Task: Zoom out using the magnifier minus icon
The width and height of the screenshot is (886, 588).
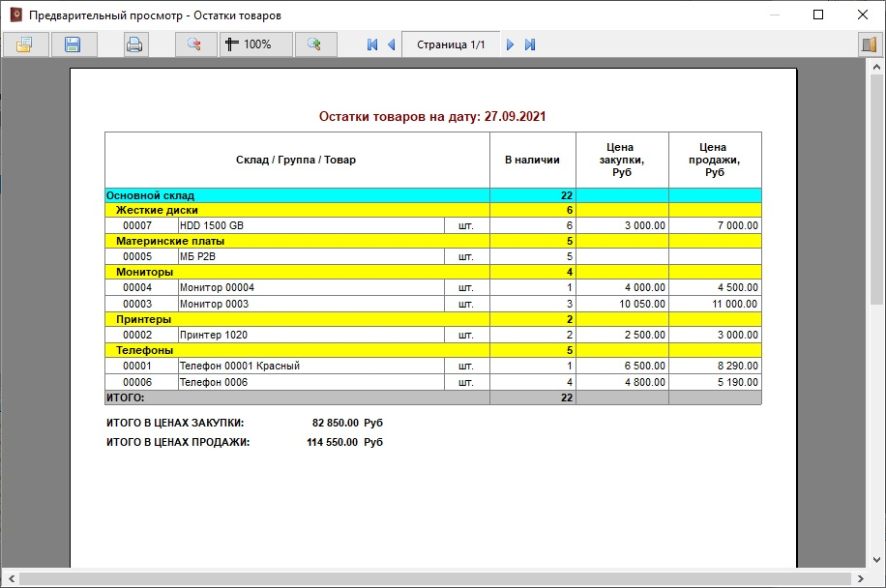Action: pos(194,44)
